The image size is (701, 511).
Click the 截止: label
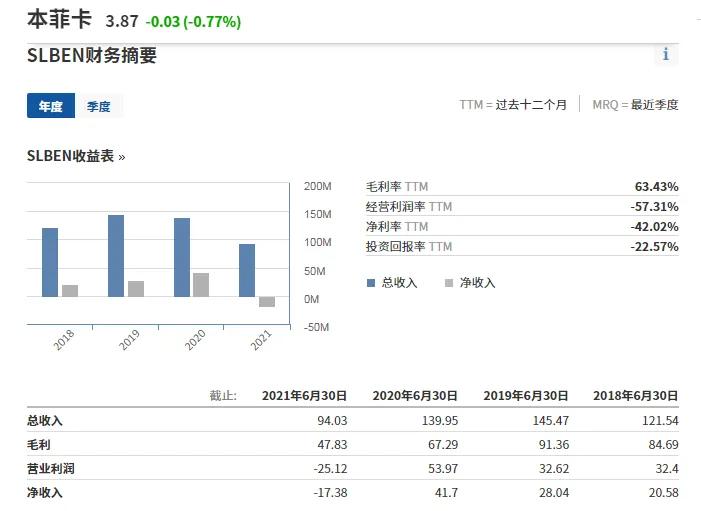tap(223, 396)
